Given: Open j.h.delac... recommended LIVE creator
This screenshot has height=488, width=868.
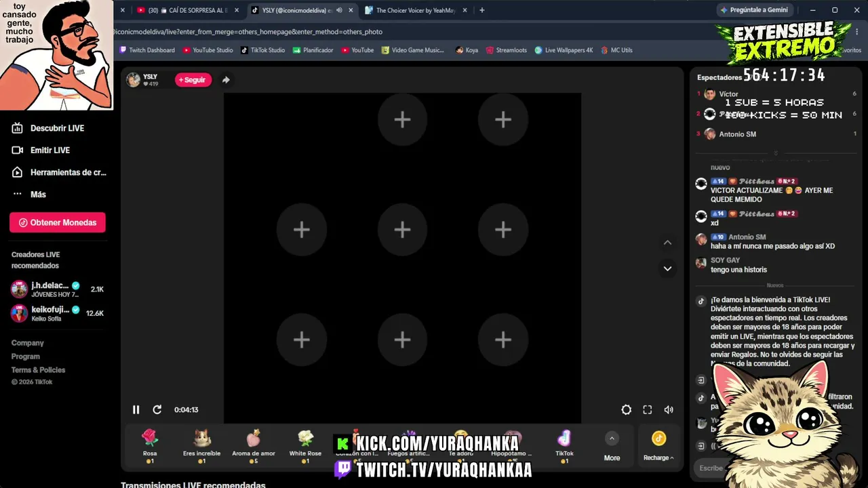Looking at the screenshot, I should pyautogui.click(x=58, y=289).
